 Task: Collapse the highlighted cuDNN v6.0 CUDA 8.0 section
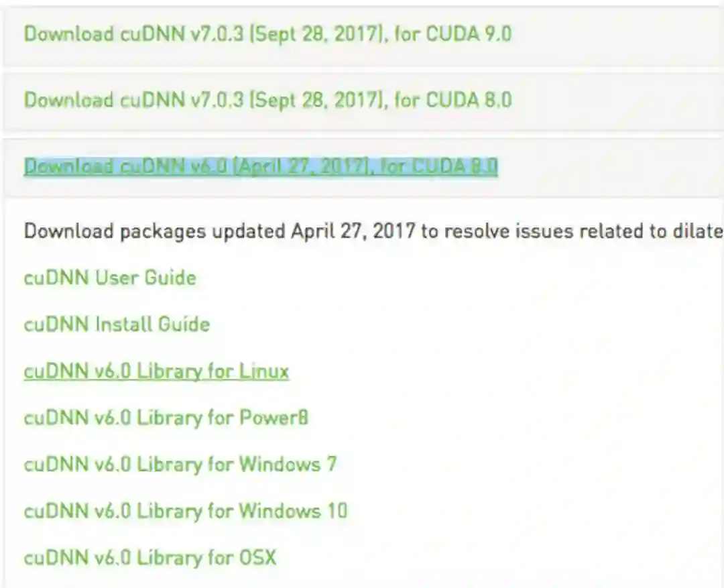[260, 166]
